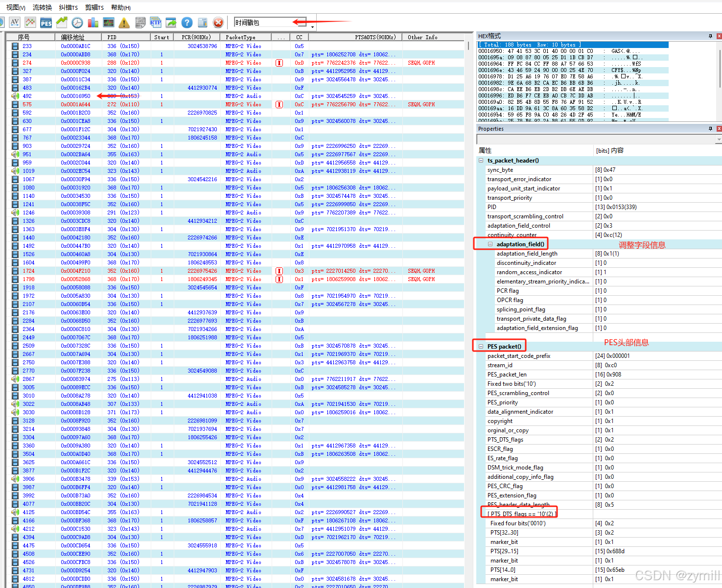Image resolution: width=722 pixels, height=588 pixels.
Task: Click the 属性 column header in Properties
Action: 535,150
